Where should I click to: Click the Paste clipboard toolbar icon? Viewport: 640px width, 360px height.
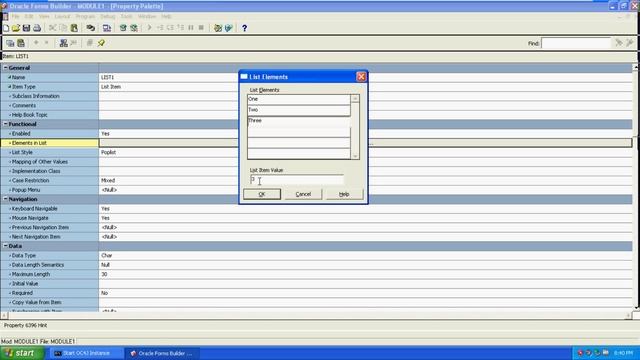pyautogui.click(x=74, y=28)
